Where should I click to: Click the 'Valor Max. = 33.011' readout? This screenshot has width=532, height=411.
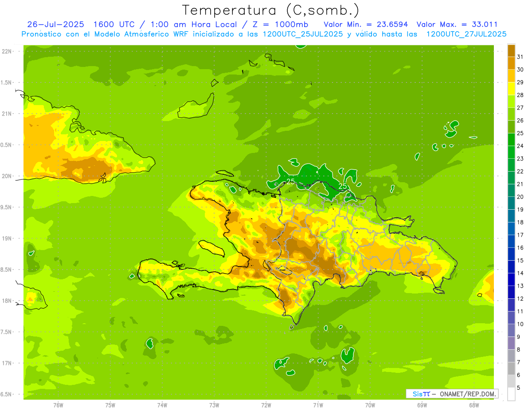click(457, 24)
